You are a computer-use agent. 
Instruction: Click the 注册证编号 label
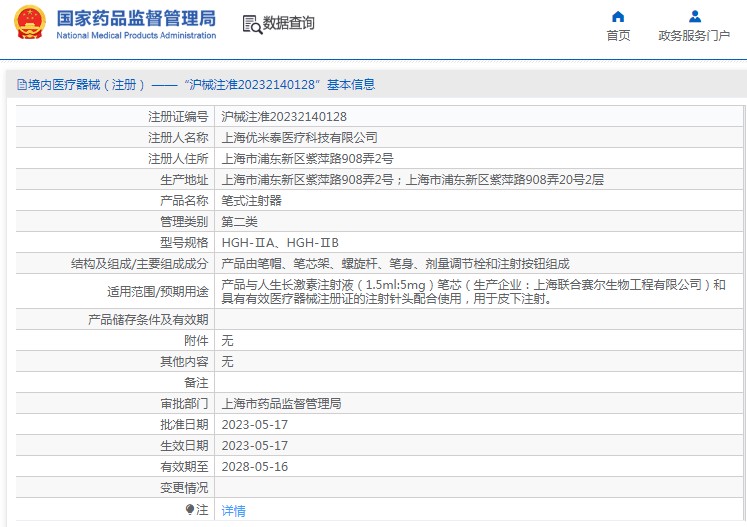[x=178, y=117]
